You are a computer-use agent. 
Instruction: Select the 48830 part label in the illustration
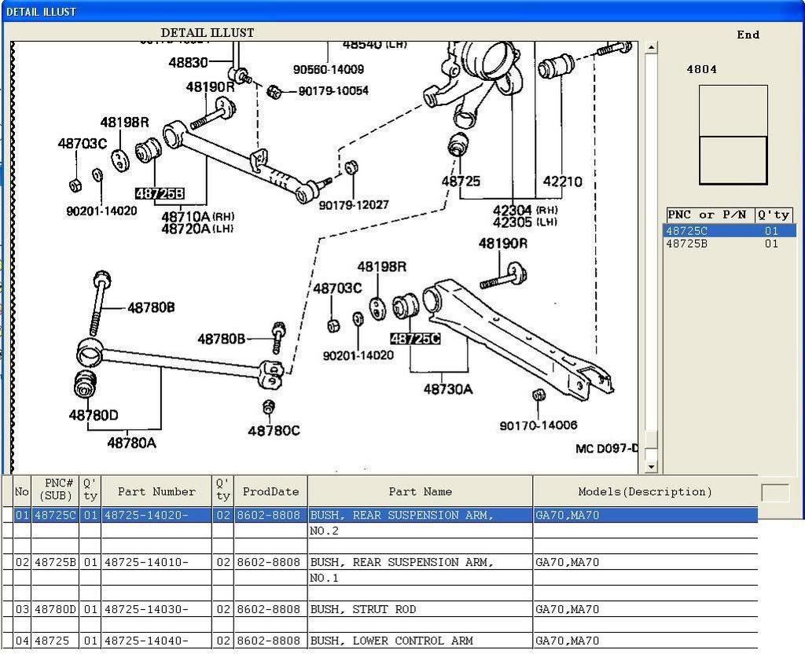tap(188, 62)
